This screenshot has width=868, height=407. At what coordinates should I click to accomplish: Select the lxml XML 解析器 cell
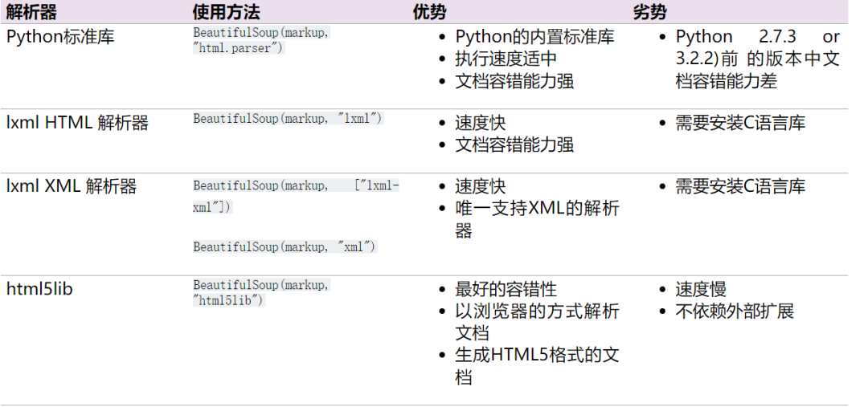tap(72, 185)
